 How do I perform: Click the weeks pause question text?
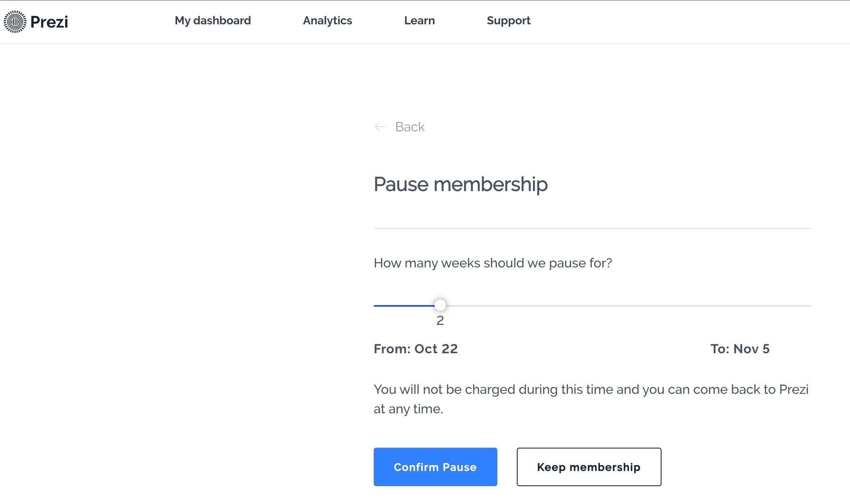pyautogui.click(x=492, y=263)
